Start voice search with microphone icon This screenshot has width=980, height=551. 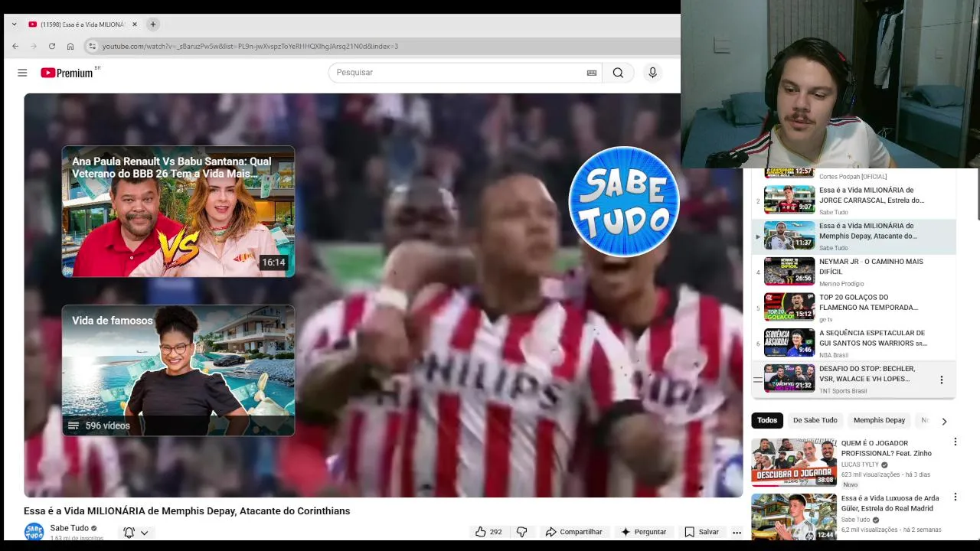tap(652, 73)
